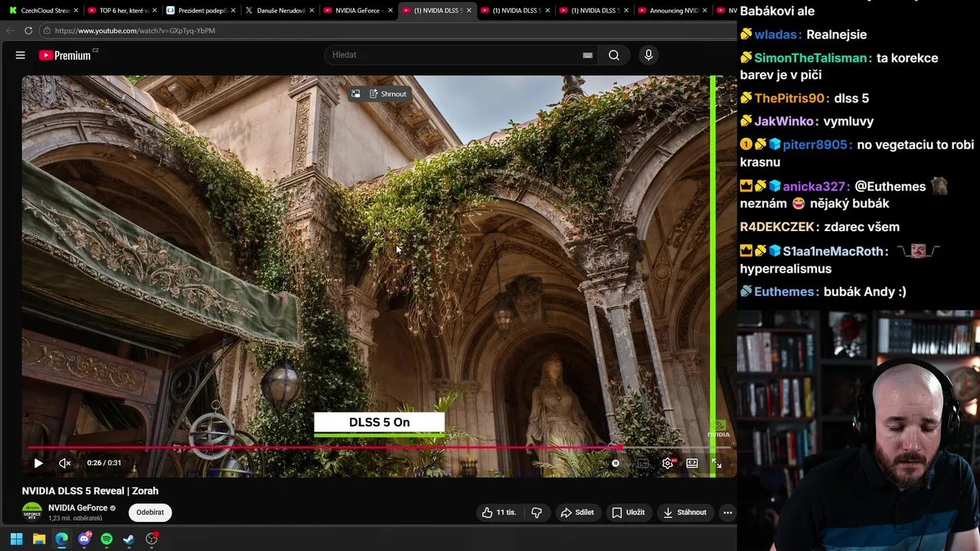Dislike the video with thumbs down
The image size is (980, 551).
point(537,513)
